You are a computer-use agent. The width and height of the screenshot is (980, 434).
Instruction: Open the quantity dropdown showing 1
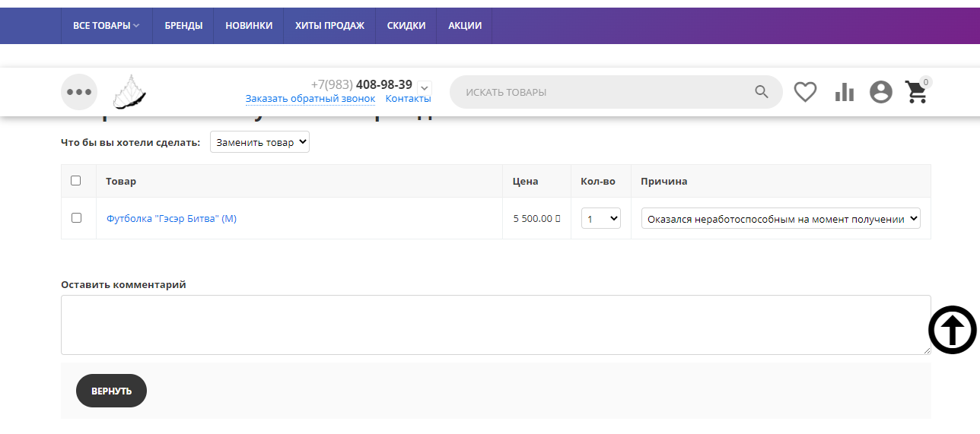pos(601,219)
